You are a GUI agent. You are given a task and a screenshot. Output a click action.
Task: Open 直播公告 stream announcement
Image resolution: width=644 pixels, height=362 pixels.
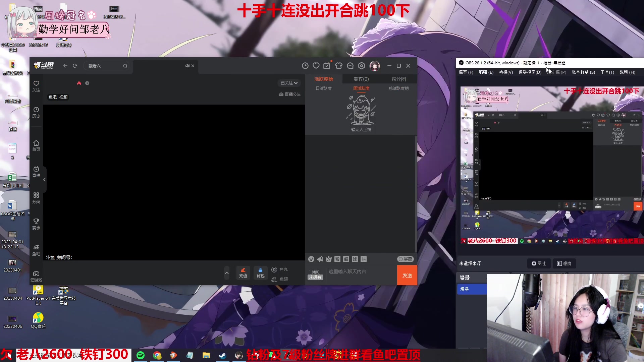(x=290, y=95)
